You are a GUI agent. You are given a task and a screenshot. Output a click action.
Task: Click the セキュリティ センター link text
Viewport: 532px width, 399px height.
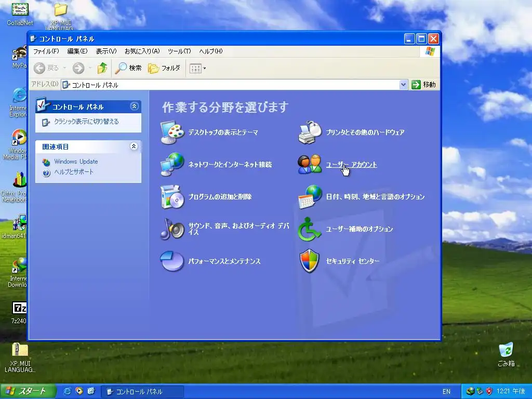tap(353, 261)
